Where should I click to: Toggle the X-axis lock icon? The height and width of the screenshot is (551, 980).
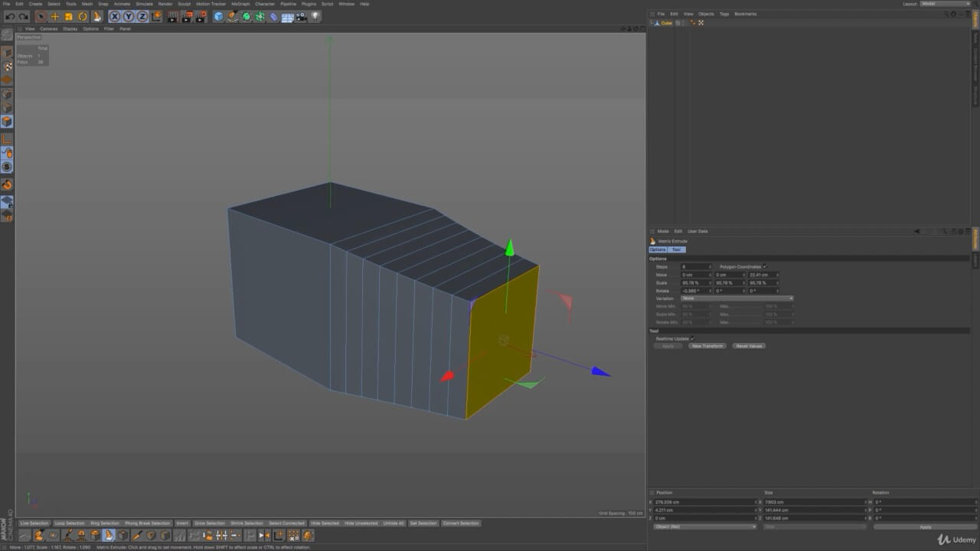point(115,16)
